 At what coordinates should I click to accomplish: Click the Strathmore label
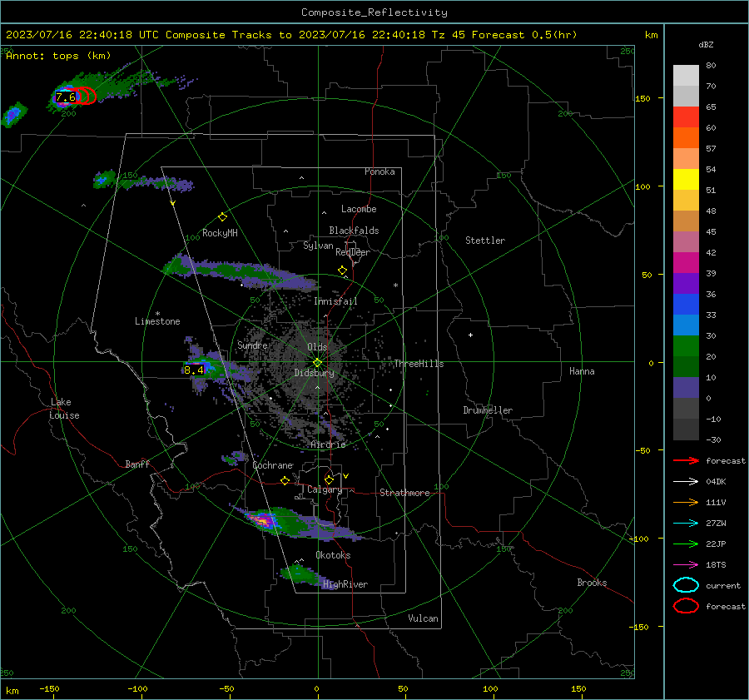(404, 493)
